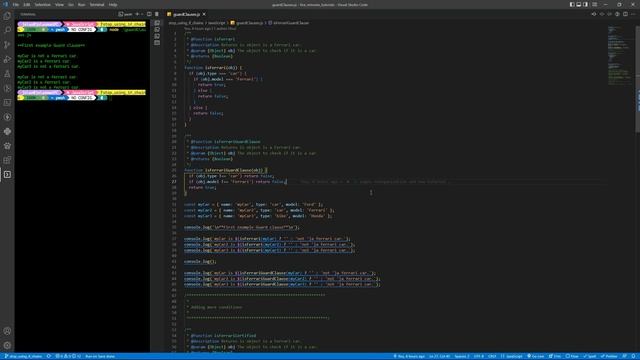Click the git branch indicator in the status bar
The image size is (640, 360).
click(x=23, y=356)
